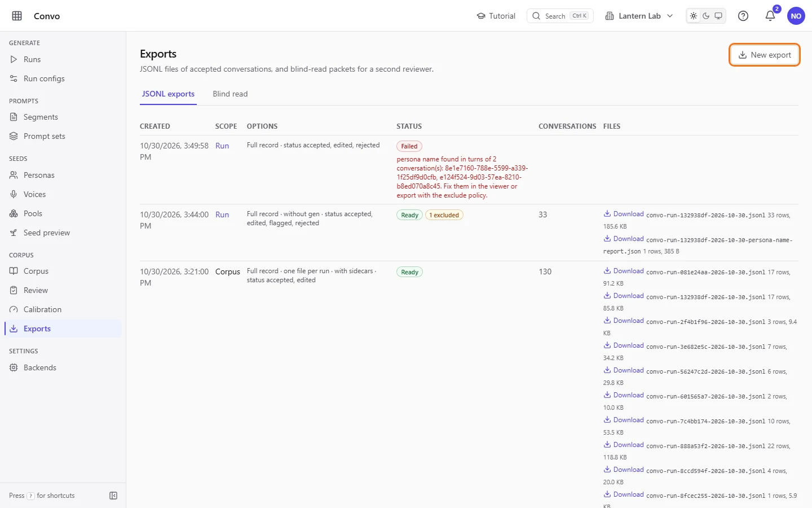Open the NO user avatar menu
Screen dimensions: 812x508
pyautogui.click(x=796, y=16)
